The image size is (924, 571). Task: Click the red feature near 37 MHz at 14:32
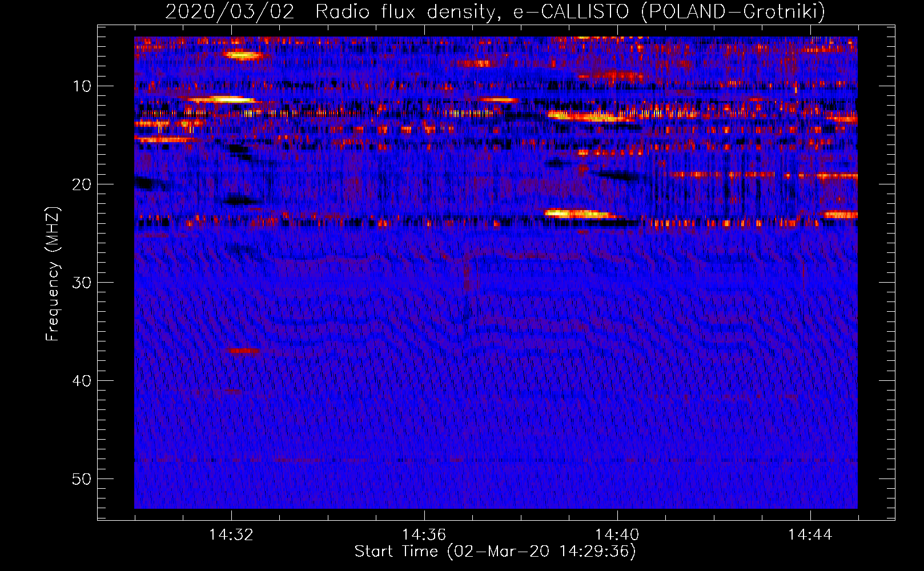click(x=243, y=350)
